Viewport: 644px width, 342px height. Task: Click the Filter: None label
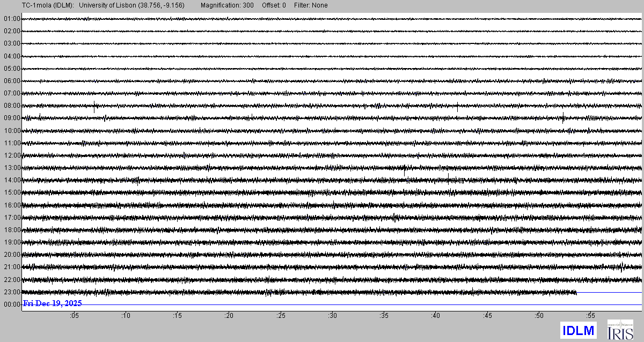[x=311, y=5]
